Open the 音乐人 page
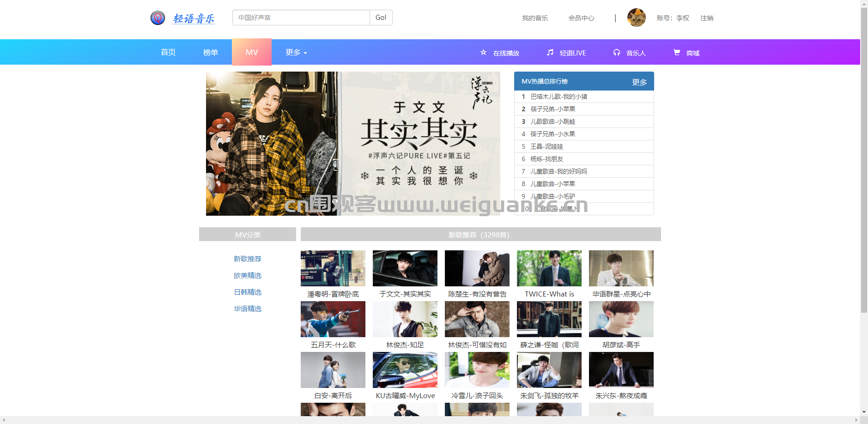Screen dimensions: 868x424 coord(636,53)
